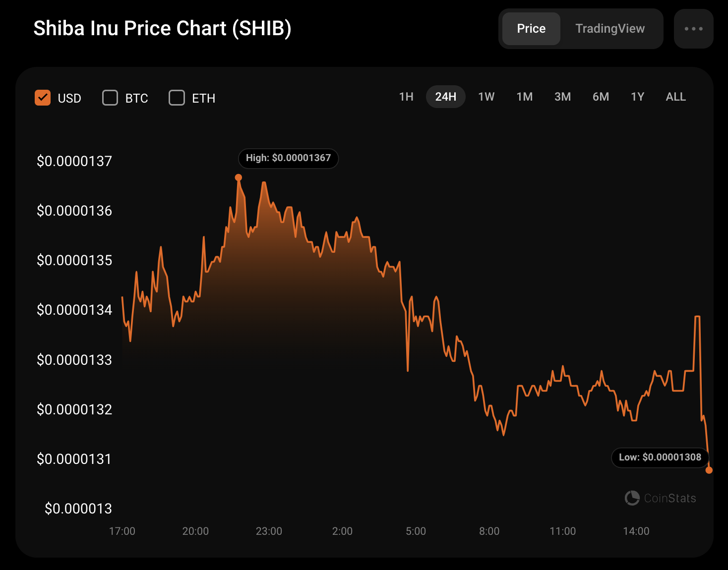Click the Low: $0.00001308 label

660,457
